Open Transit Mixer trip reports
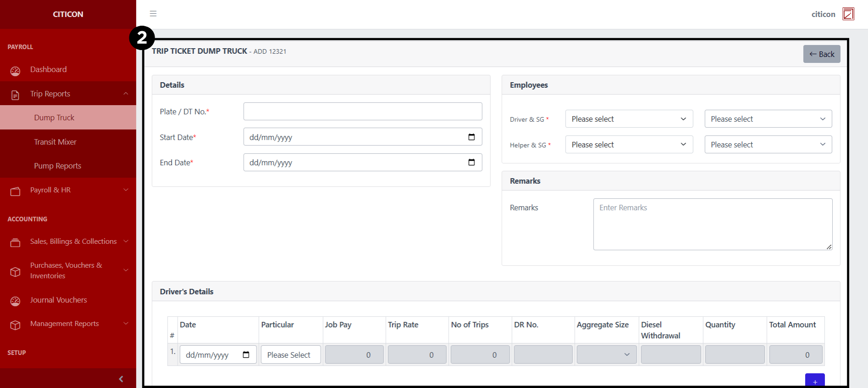 pyautogui.click(x=55, y=142)
